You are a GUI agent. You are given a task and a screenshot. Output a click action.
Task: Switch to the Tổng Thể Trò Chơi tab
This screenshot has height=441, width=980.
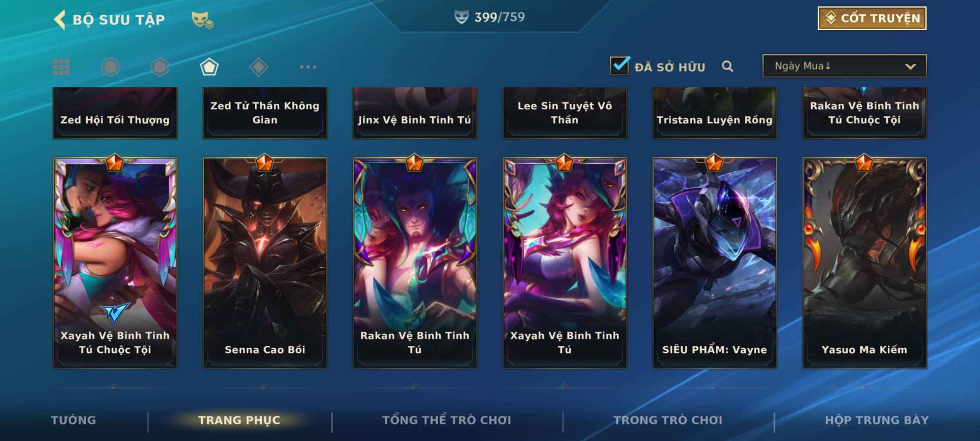[446, 420]
